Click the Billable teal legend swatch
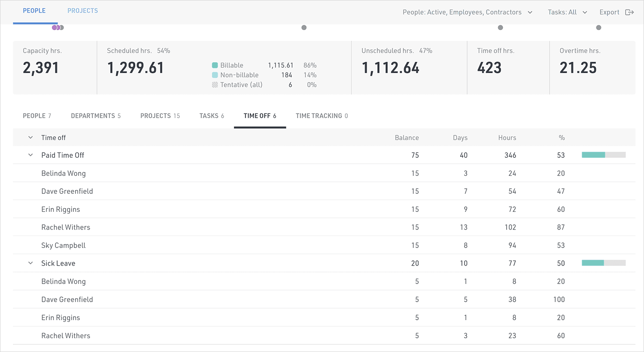The width and height of the screenshot is (644, 352). coord(215,65)
